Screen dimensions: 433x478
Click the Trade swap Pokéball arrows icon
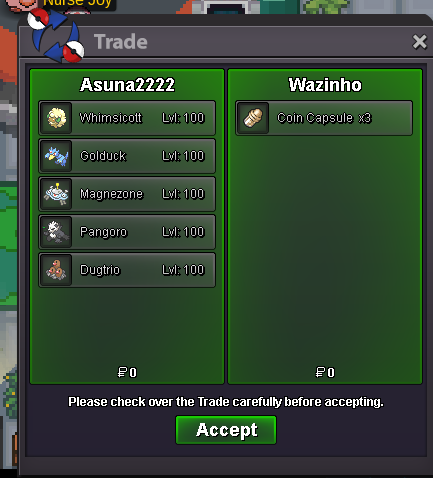coord(56,36)
